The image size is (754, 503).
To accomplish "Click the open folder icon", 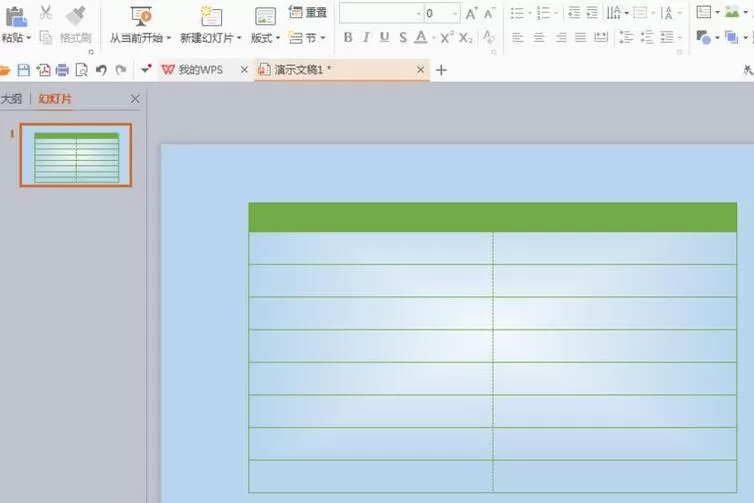I will (5, 71).
